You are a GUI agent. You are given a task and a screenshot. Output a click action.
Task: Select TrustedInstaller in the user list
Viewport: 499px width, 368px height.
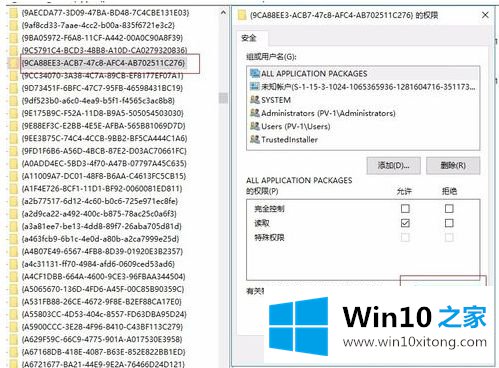[x=363, y=139]
